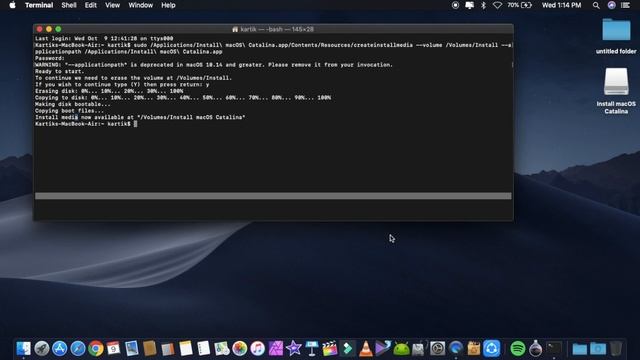This screenshot has width=640, height=360.
Task: Launch Launchpad rocket icon in dock
Action: tap(42, 349)
